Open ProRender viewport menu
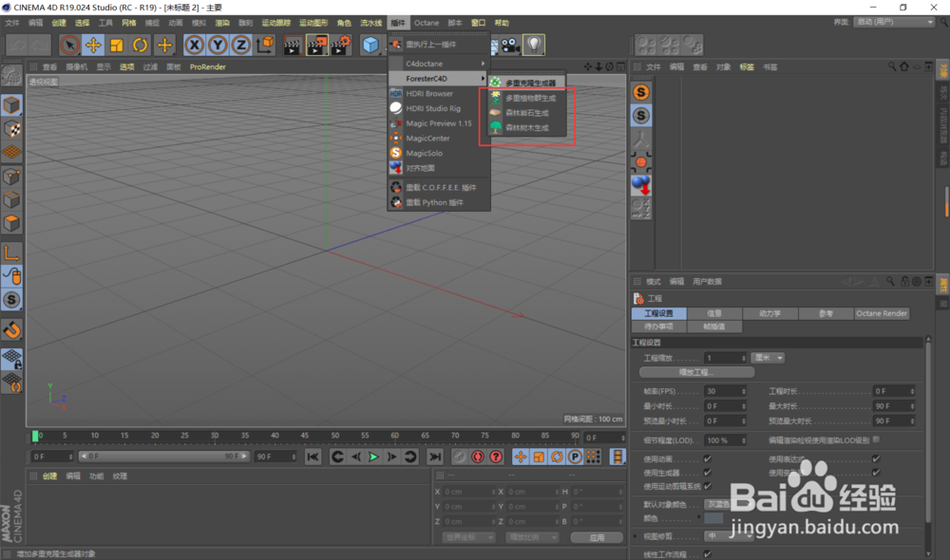Screen dimensions: 950x560 coord(208,67)
